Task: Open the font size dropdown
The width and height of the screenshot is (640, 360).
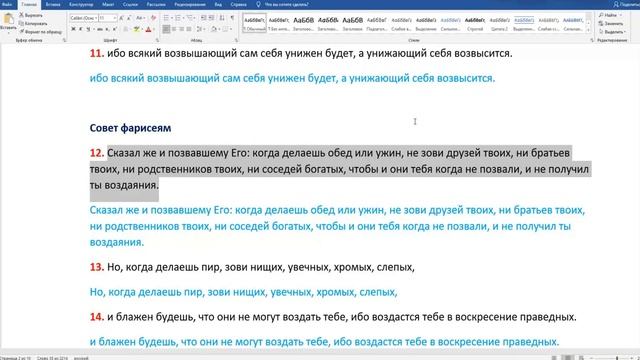Action: [x=115, y=18]
